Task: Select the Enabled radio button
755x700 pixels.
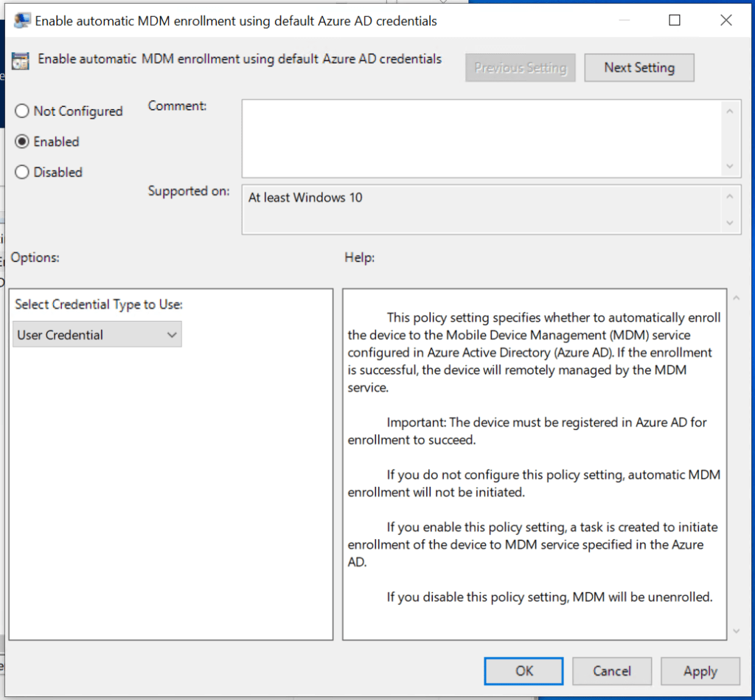Action: (x=22, y=142)
